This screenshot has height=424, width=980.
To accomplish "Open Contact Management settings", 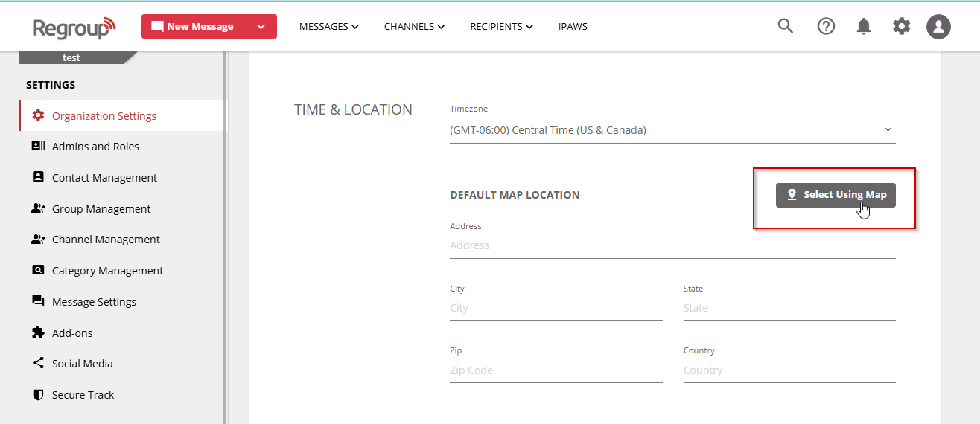I will (x=104, y=178).
